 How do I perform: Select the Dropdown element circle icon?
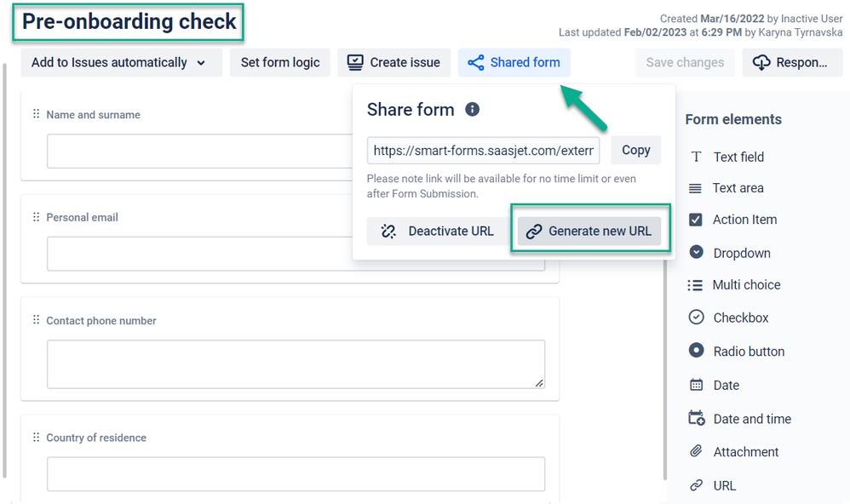(x=696, y=252)
